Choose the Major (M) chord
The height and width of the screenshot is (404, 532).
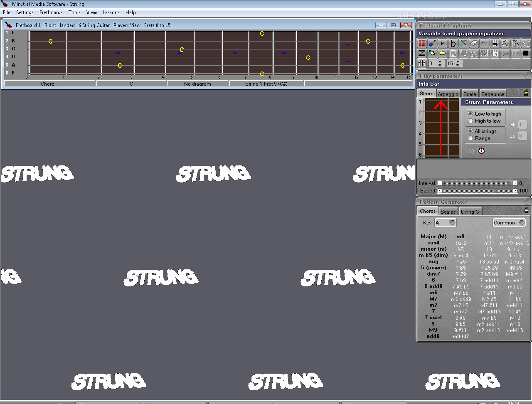pos(433,236)
